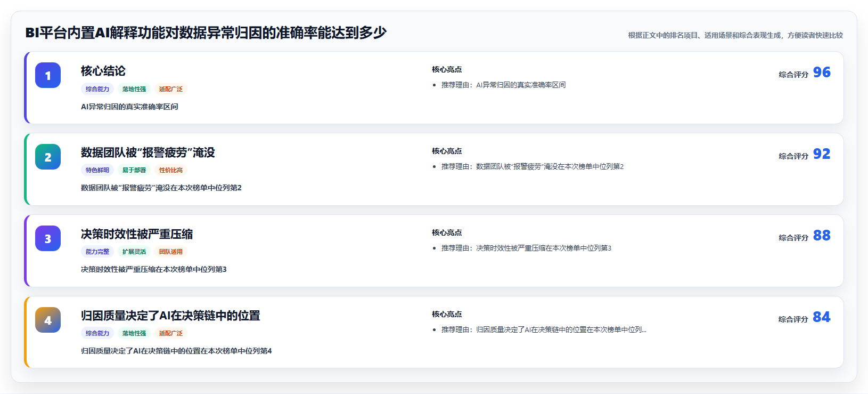The image size is (868, 394).
Task: Click 综合评分 label beside score 84
Action: (x=793, y=319)
